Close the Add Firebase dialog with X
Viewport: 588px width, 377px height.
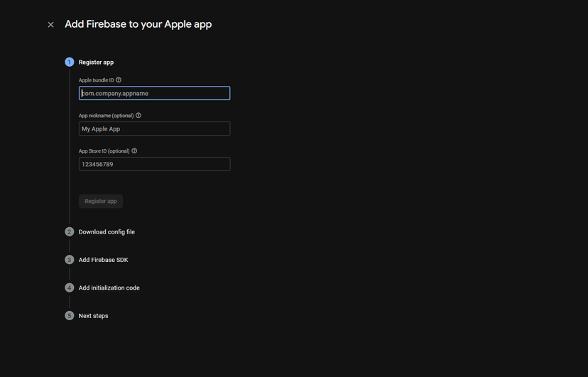pos(50,25)
